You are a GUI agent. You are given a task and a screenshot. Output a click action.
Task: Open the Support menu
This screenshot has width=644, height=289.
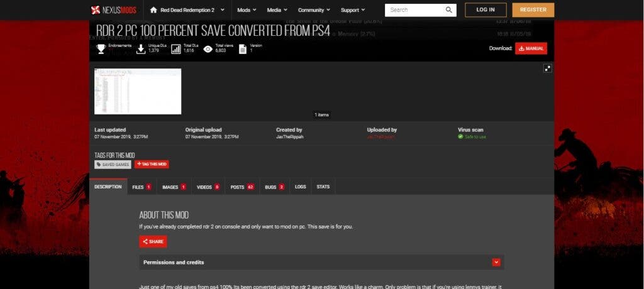tap(352, 10)
